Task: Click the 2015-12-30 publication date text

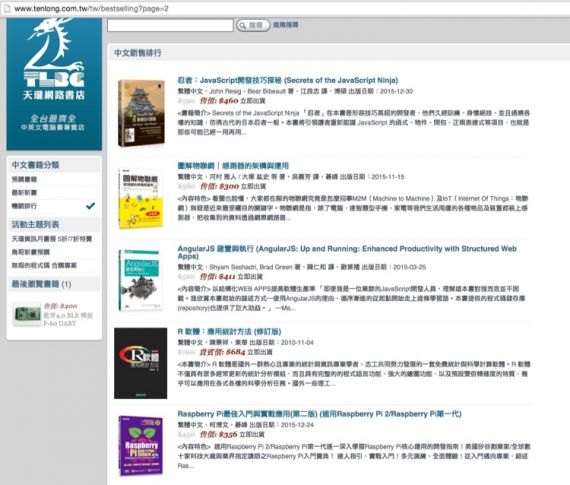Action: [397, 91]
